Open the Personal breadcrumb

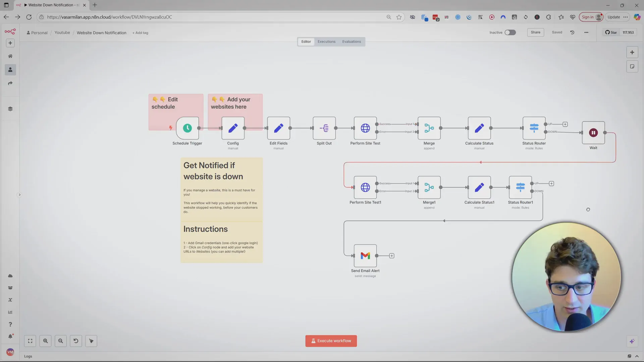tap(37, 33)
